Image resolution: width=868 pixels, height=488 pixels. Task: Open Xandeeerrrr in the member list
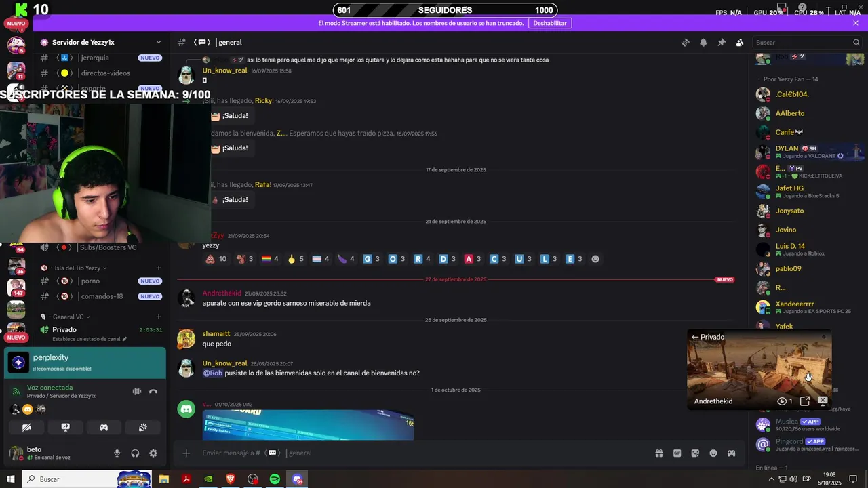[807, 307]
